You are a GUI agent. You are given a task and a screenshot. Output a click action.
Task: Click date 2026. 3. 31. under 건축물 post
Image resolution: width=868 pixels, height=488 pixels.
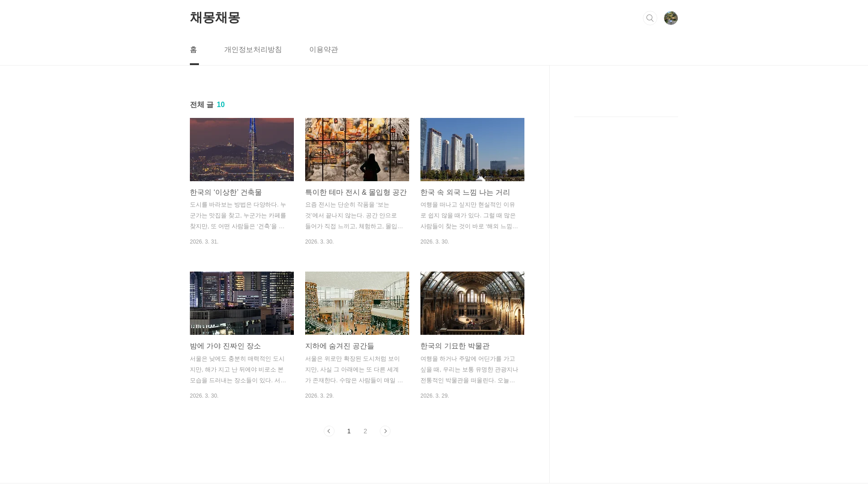[204, 242]
